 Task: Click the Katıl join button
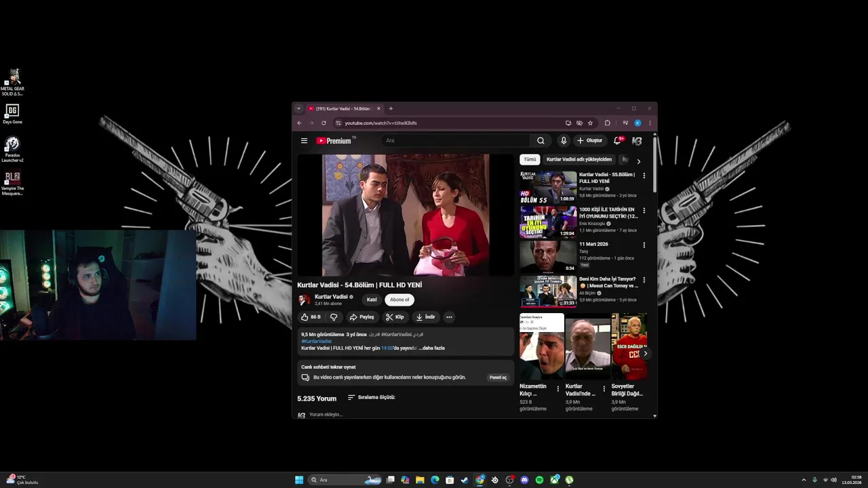[372, 300]
